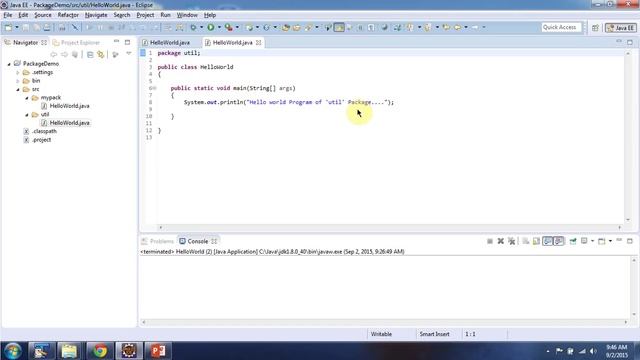
Task: Click the Open Perspective icon
Action: click(595, 28)
